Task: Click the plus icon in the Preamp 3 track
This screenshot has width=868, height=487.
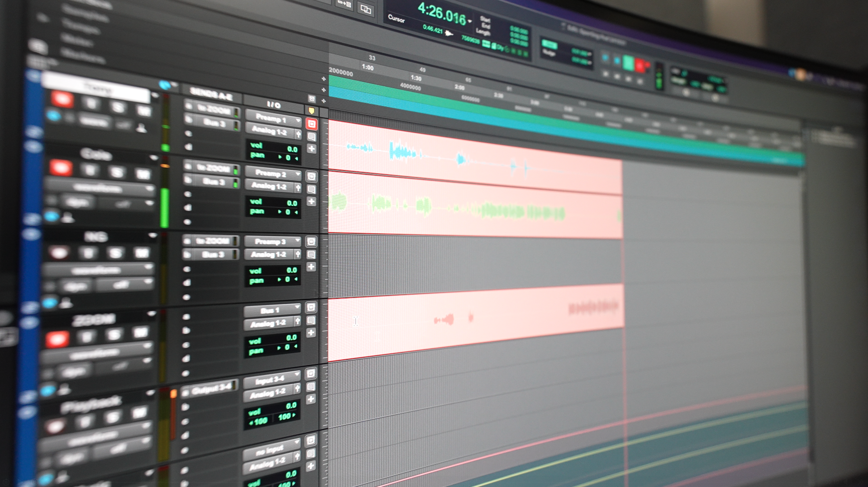Action: pyautogui.click(x=311, y=267)
